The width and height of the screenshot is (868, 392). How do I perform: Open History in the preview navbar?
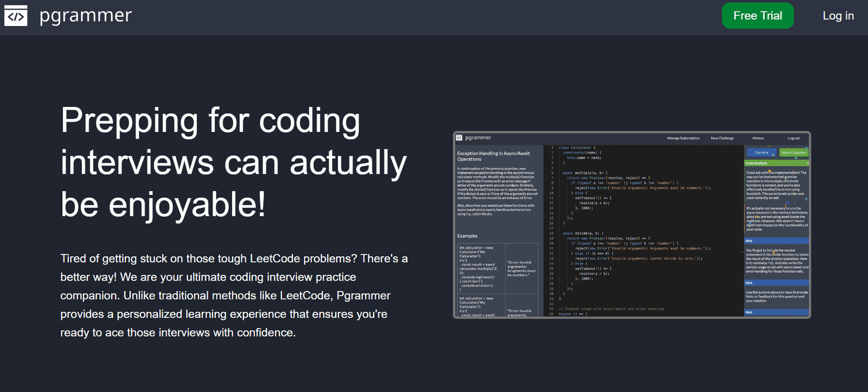(x=758, y=138)
